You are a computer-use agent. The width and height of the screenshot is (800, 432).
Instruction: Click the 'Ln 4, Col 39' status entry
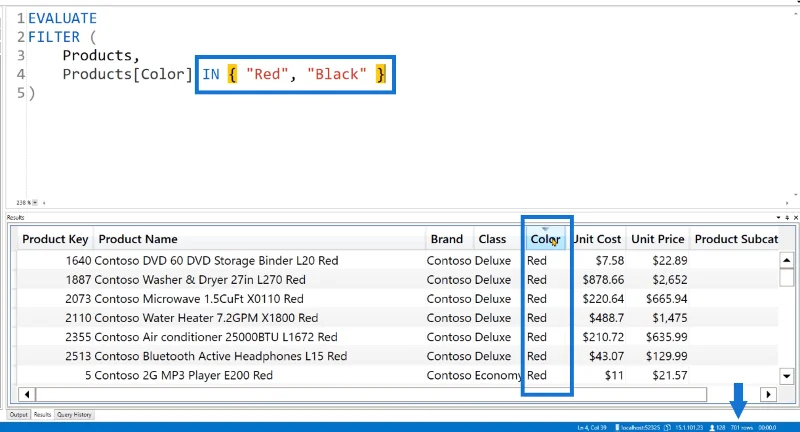pos(592,427)
